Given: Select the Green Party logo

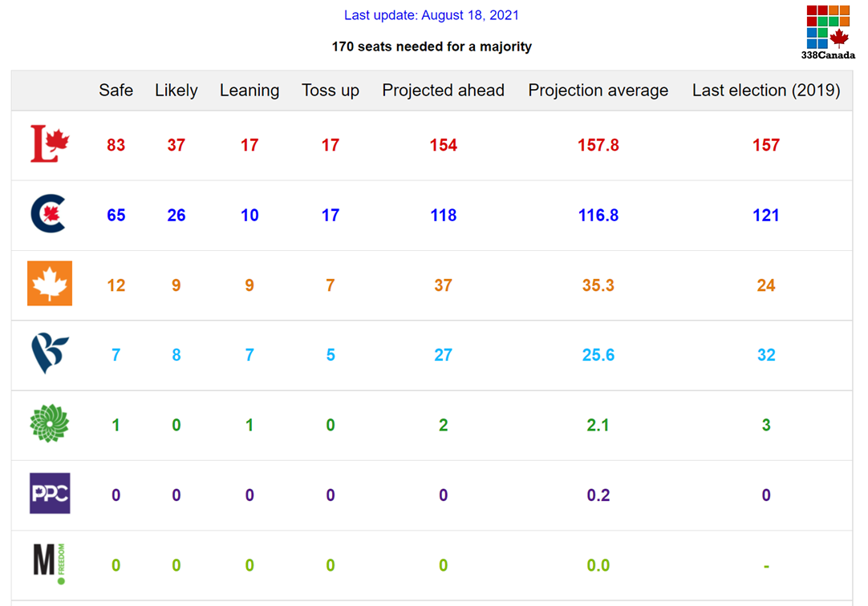Looking at the screenshot, I should point(50,424).
